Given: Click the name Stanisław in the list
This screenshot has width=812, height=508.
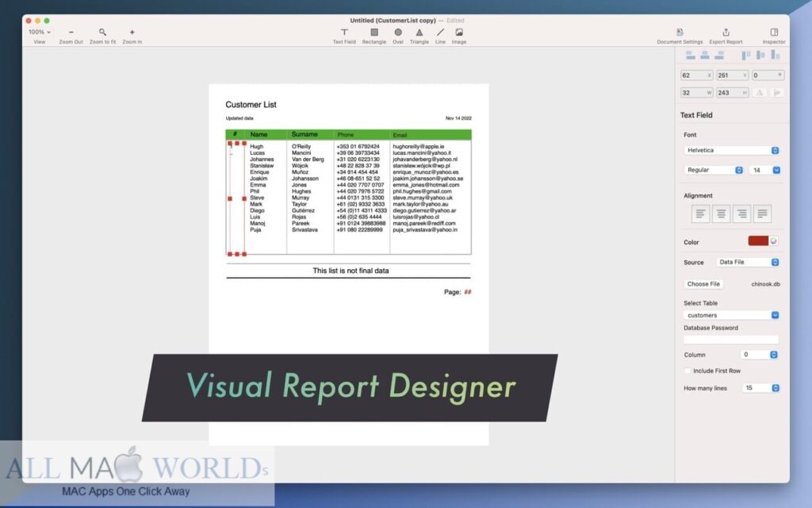Looking at the screenshot, I should (262, 166).
